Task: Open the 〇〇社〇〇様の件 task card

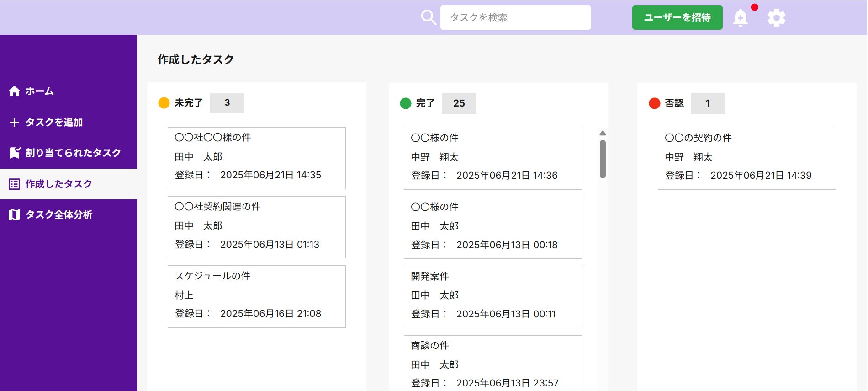Action: click(x=256, y=158)
